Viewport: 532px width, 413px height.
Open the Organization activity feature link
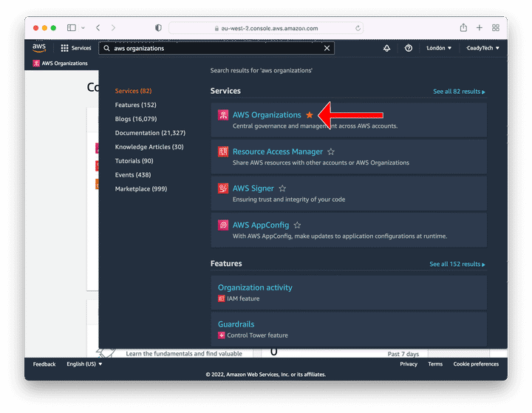[x=255, y=287]
